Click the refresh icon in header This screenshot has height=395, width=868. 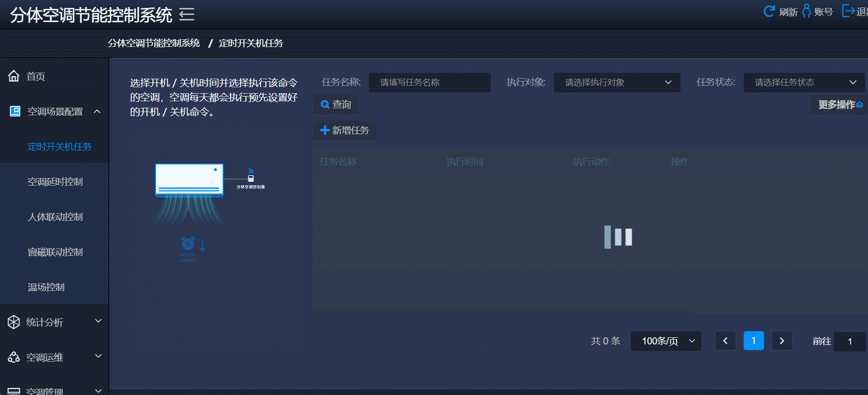point(769,11)
